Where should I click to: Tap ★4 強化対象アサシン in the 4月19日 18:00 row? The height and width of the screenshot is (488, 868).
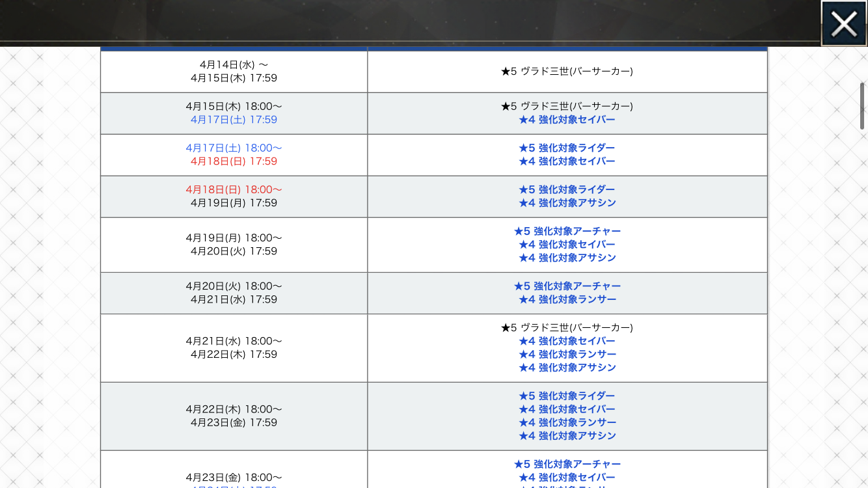point(567,258)
